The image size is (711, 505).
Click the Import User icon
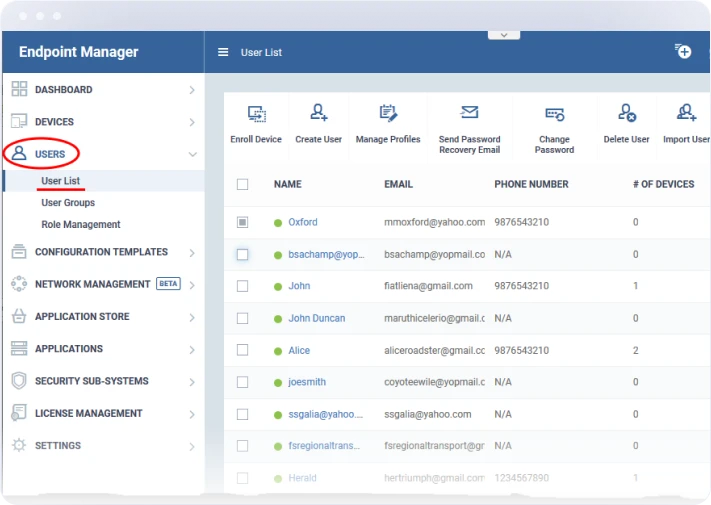686,113
